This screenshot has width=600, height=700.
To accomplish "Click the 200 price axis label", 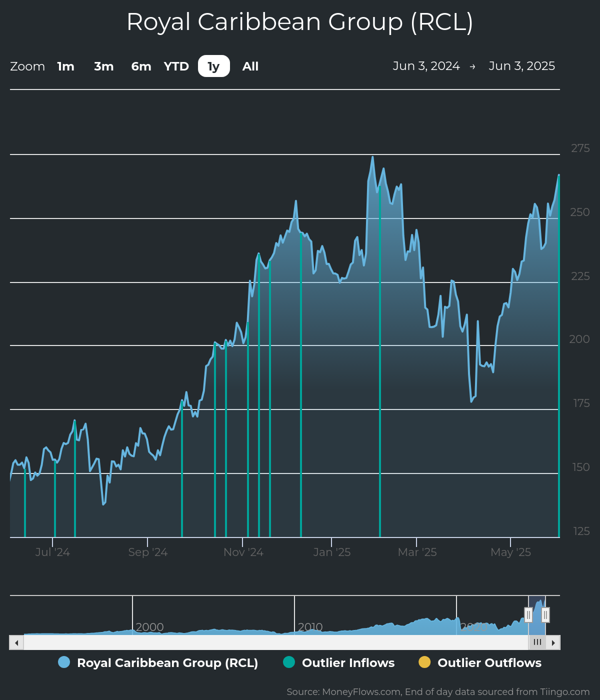I will (x=580, y=339).
